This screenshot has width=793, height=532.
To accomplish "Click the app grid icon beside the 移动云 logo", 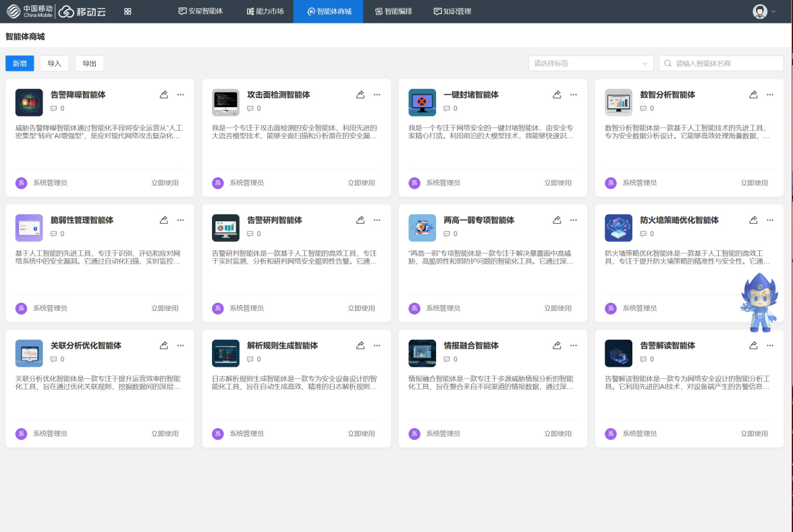I will (x=128, y=11).
